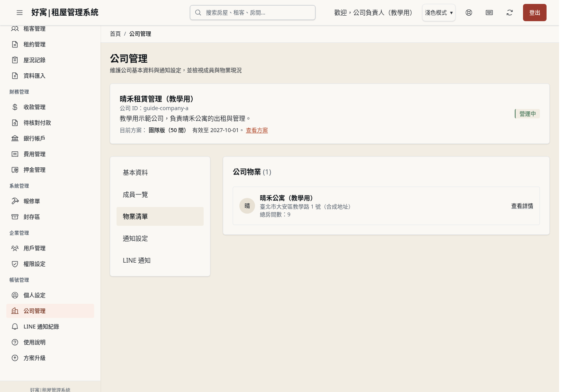Open 資料匯入 label in sidebar

[x=35, y=76]
